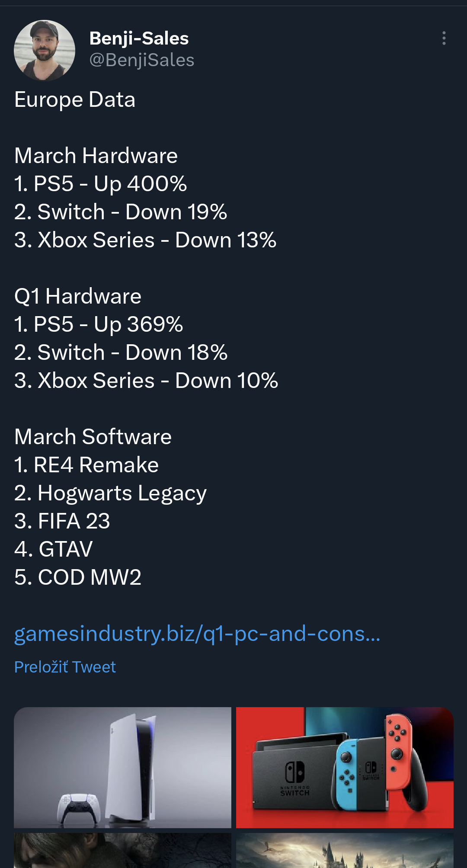The image size is (467, 868).
Task: Tap Benji-Sales profile avatar photo
Action: click(45, 51)
